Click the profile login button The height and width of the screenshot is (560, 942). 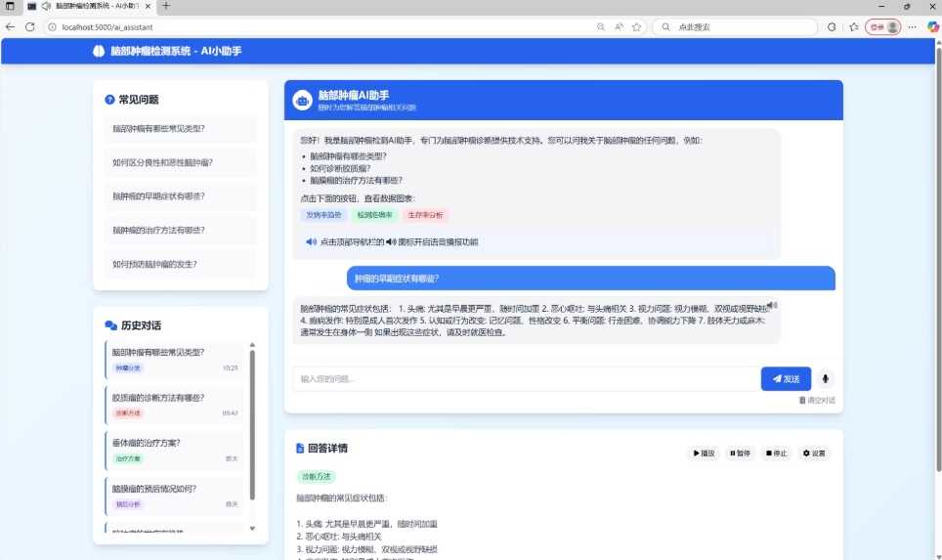tap(883, 27)
